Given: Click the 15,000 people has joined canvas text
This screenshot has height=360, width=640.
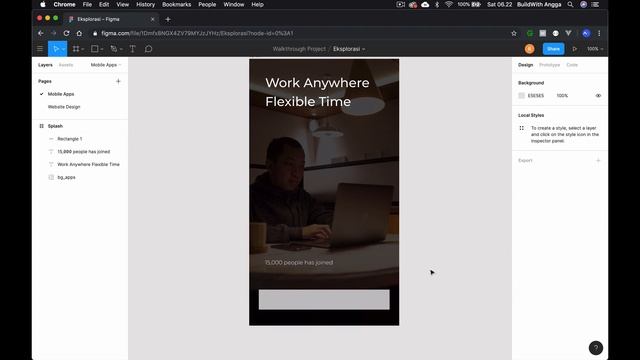Looking at the screenshot, I should pyautogui.click(x=299, y=262).
